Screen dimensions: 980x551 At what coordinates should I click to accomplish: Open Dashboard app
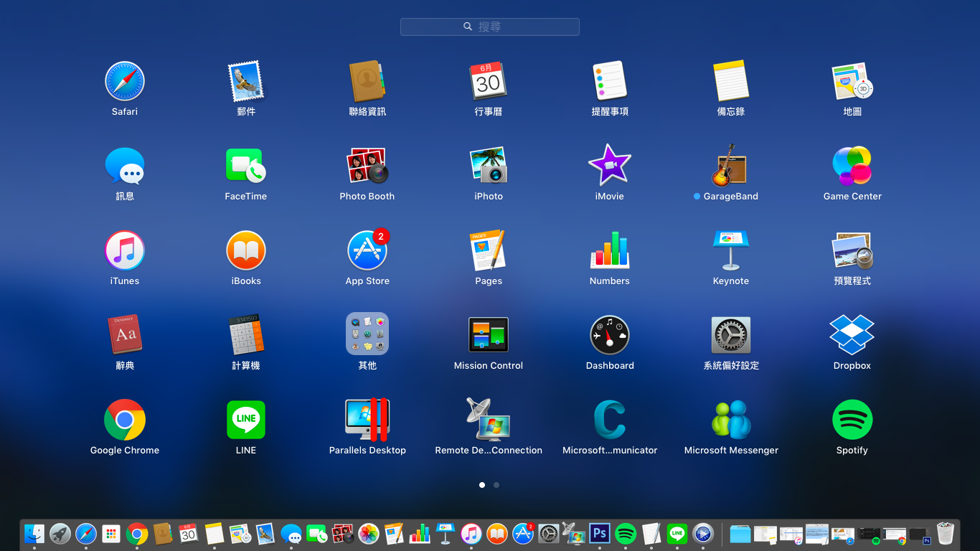pyautogui.click(x=610, y=335)
